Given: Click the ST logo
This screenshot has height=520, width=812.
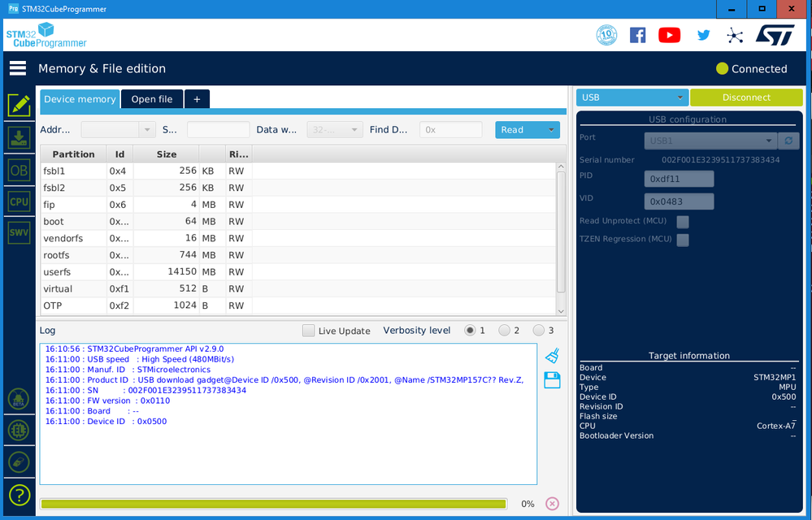Looking at the screenshot, I should point(775,35).
